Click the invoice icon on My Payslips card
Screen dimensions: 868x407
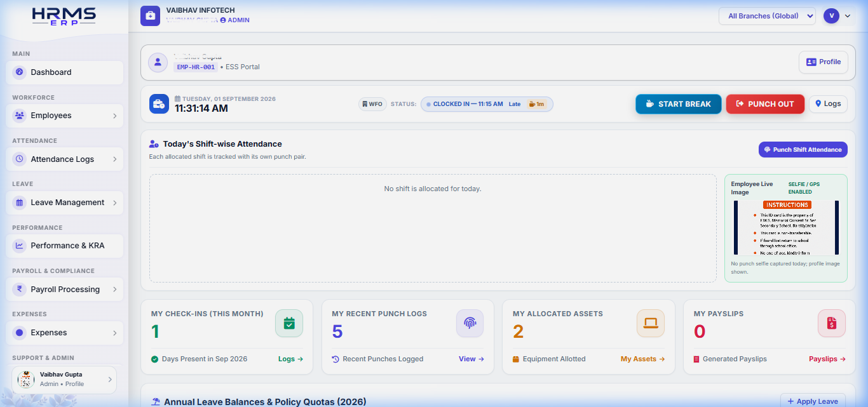click(x=831, y=323)
